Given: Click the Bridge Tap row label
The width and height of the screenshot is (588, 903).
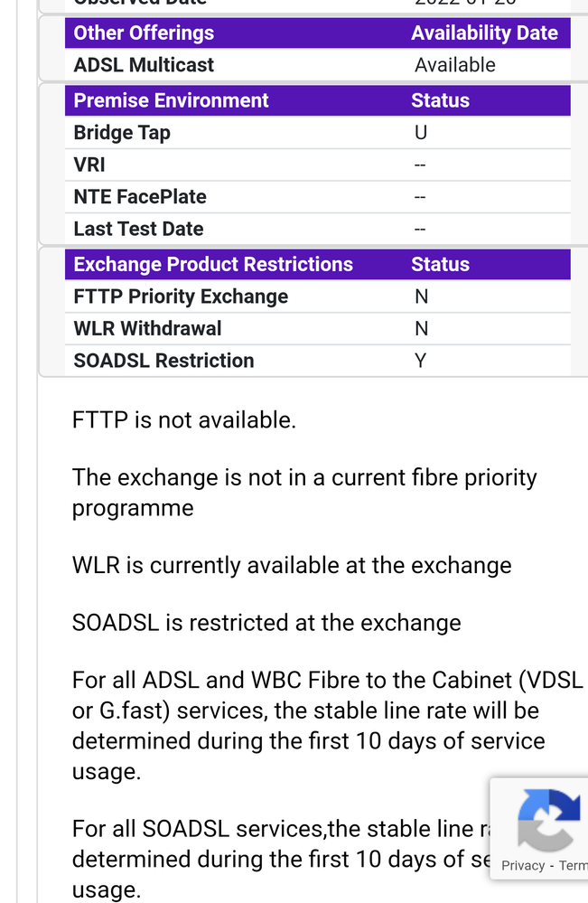Looking at the screenshot, I should click(122, 133).
